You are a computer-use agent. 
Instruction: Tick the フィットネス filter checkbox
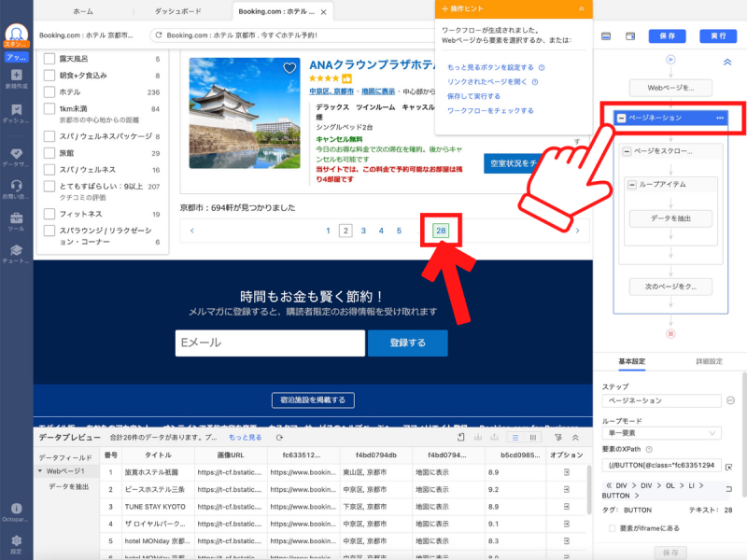coord(49,214)
